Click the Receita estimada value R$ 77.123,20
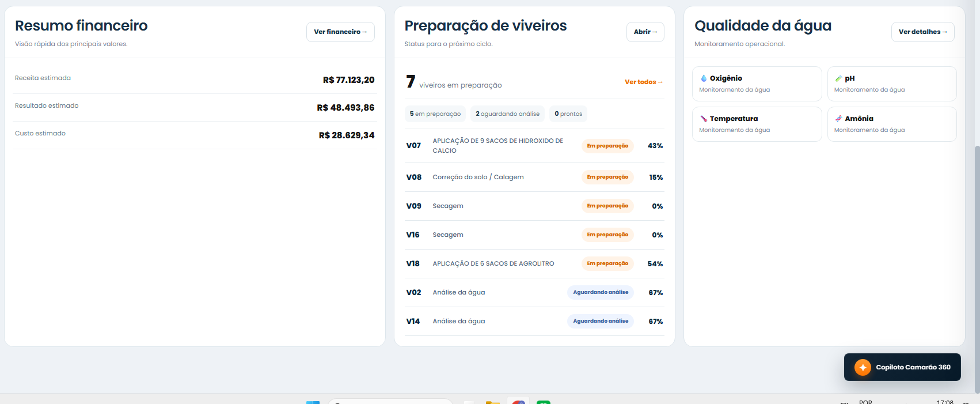 (x=348, y=80)
